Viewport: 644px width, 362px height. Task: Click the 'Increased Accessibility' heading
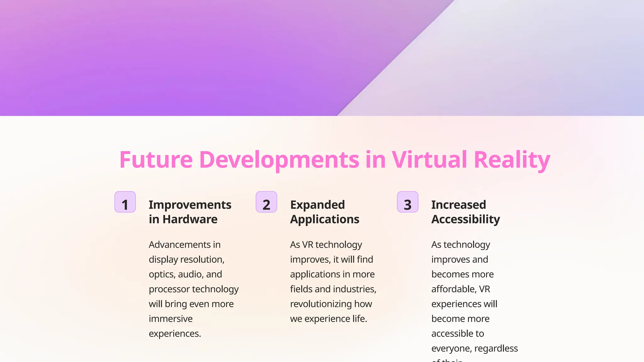tap(465, 212)
